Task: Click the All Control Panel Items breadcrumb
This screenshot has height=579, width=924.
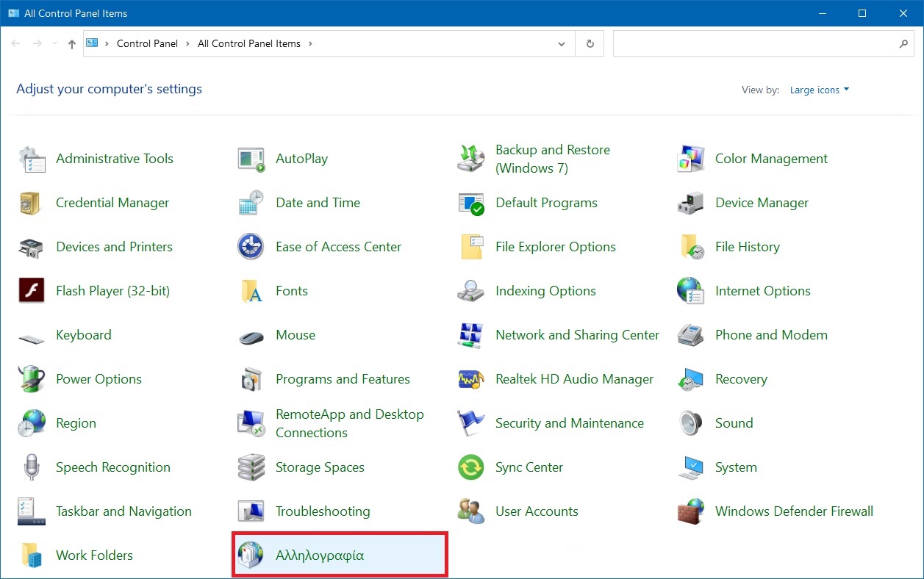Action: (249, 43)
